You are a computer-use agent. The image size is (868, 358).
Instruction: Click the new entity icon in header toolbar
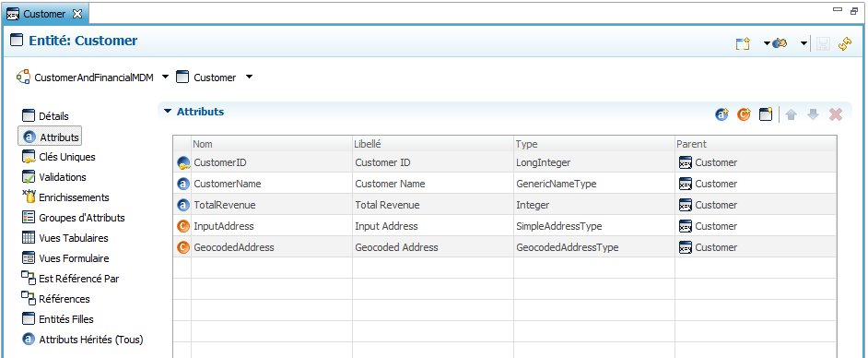point(743,43)
